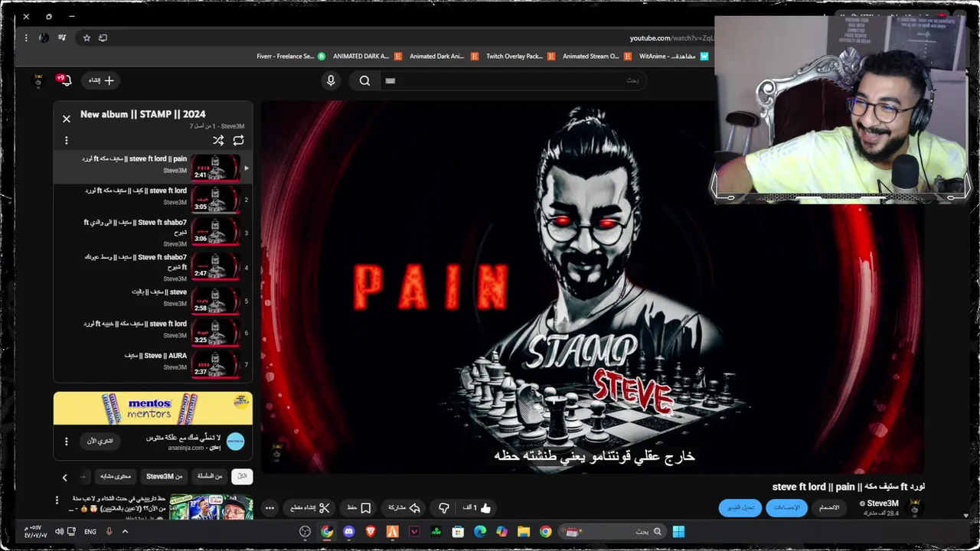Open the YouTube notifications bell
The image size is (980, 551).
(x=65, y=80)
